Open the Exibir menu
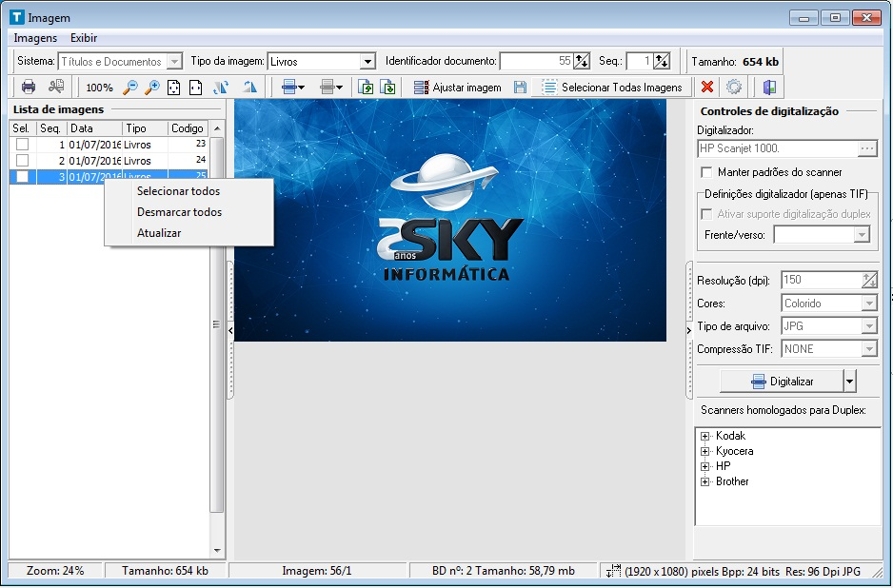The width and height of the screenshot is (893, 588). 84,38
